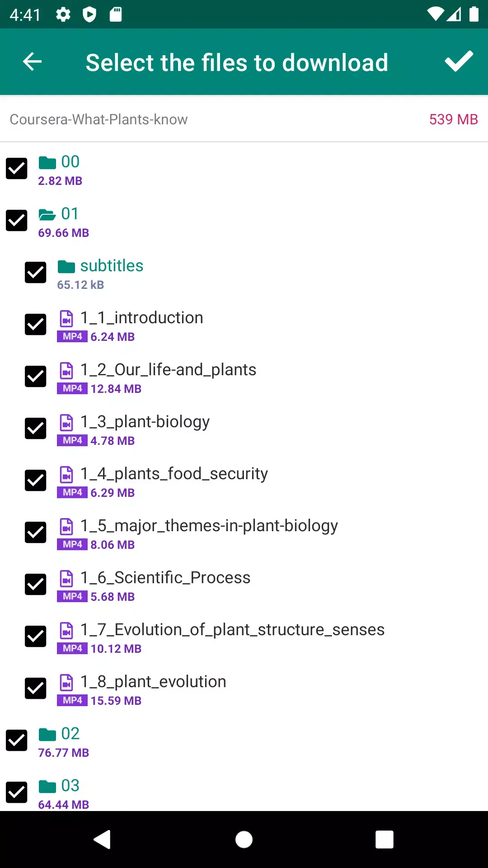
Task: Collapse the expanded folder 01
Action: tap(70, 214)
